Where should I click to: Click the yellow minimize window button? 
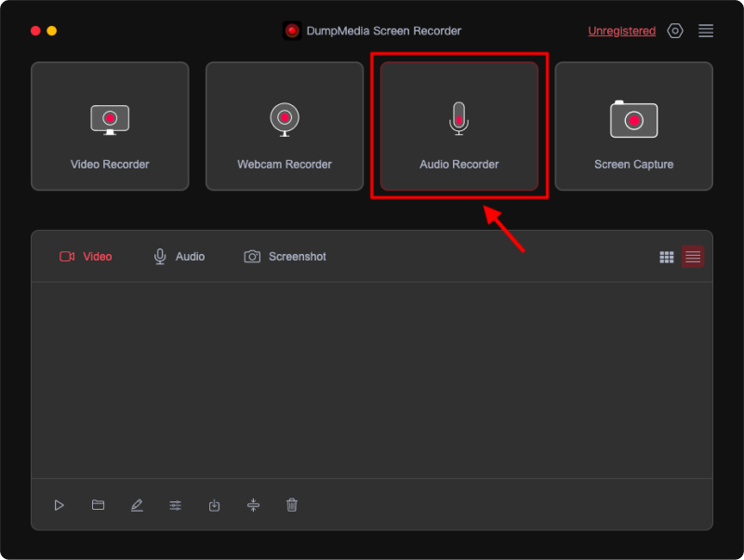[x=52, y=31]
